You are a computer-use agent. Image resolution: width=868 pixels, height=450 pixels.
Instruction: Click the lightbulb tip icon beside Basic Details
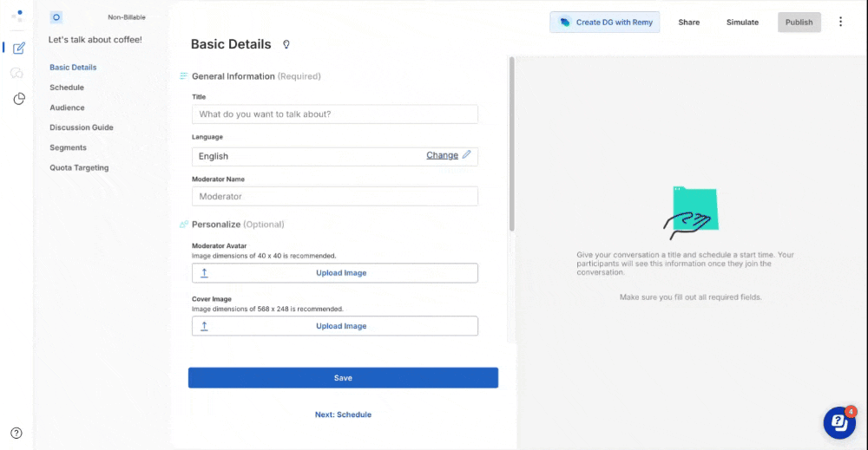(x=286, y=44)
